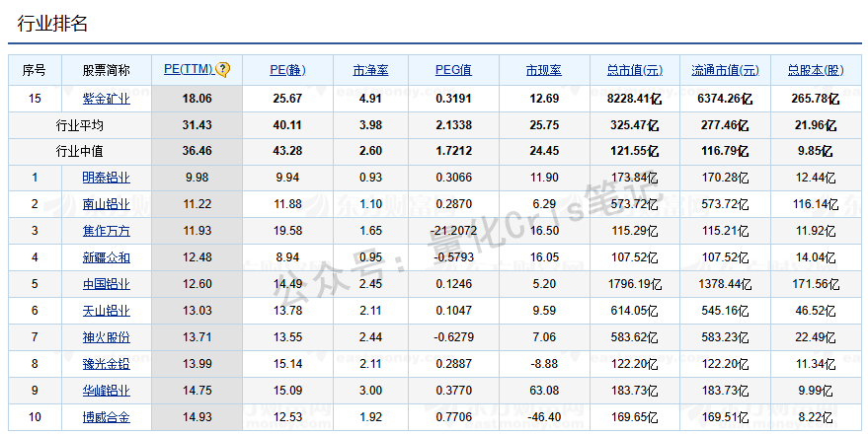Select 明泰铝业 PE(TTM) value 9.98

(x=197, y=178)
